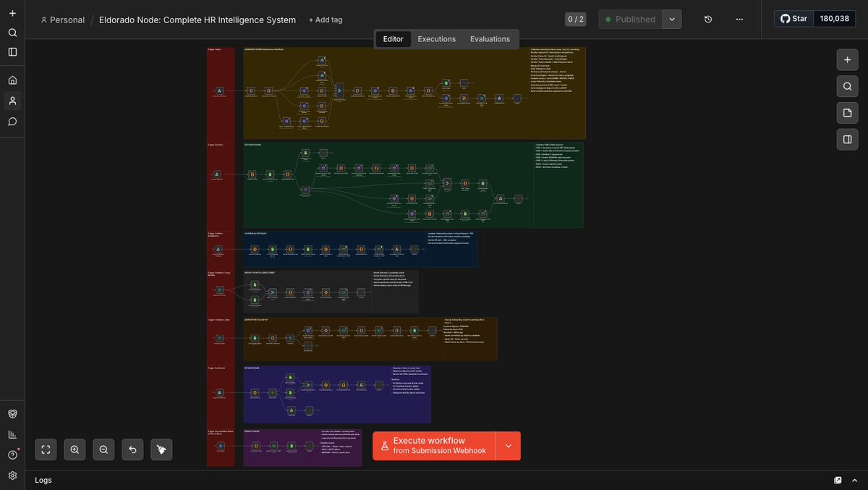Open the Execute workflow trigger dropdown

click(508, 446)
